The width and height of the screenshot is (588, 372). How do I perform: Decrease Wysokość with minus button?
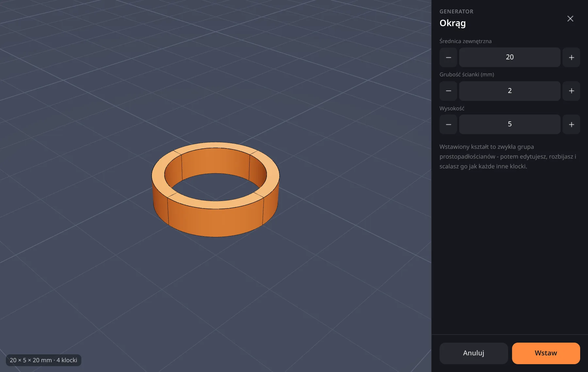448,124
